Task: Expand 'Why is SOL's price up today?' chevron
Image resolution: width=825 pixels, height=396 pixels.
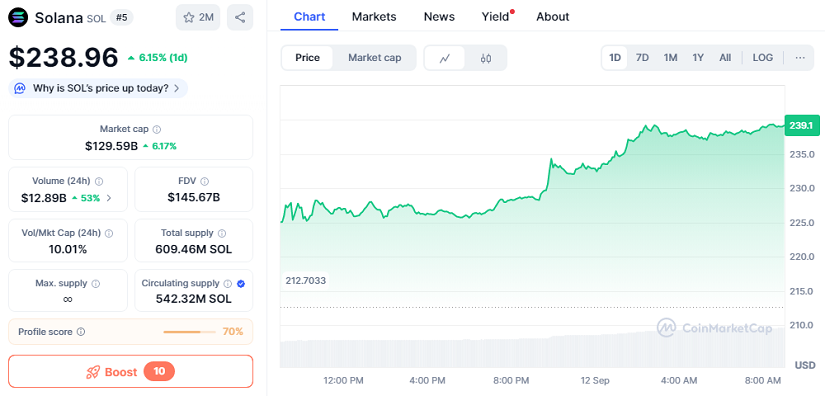Action: [177, 88]
